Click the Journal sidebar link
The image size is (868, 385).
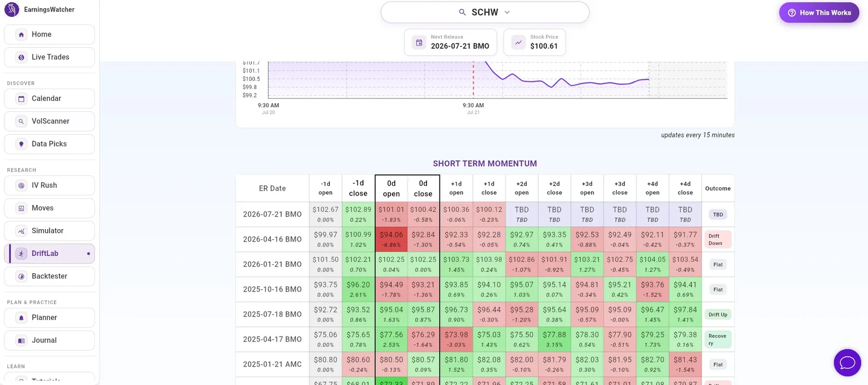click(49, 340)
